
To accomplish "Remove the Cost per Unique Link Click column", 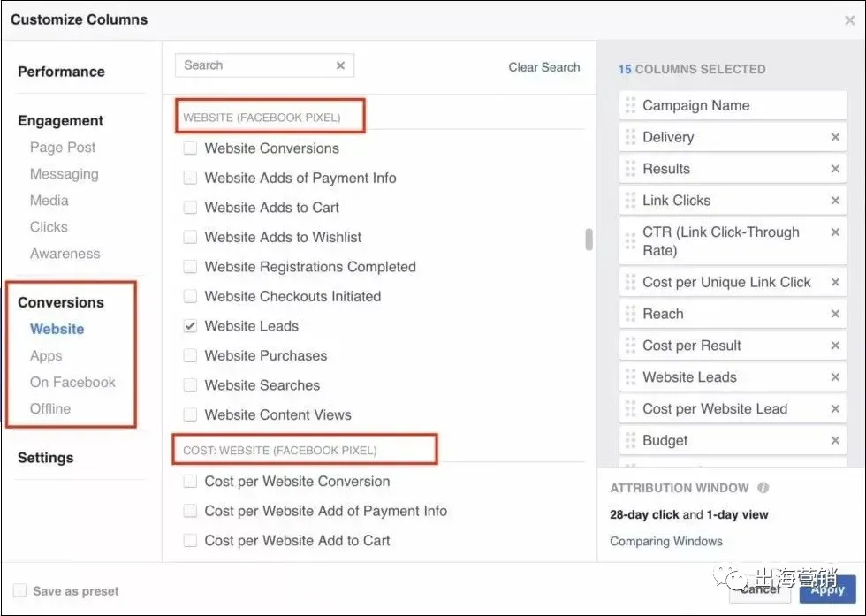I will (x=835, y=282).
